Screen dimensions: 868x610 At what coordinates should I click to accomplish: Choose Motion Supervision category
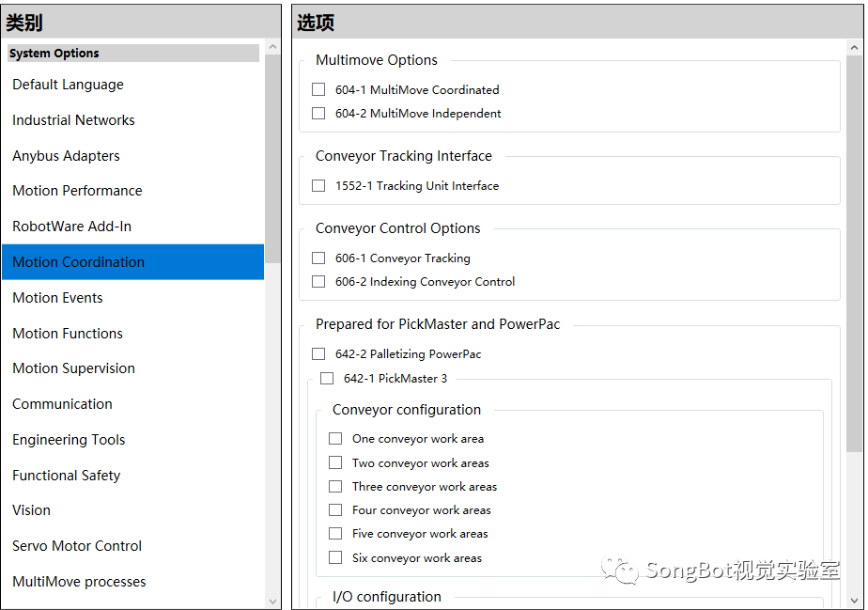pos(132,368)
